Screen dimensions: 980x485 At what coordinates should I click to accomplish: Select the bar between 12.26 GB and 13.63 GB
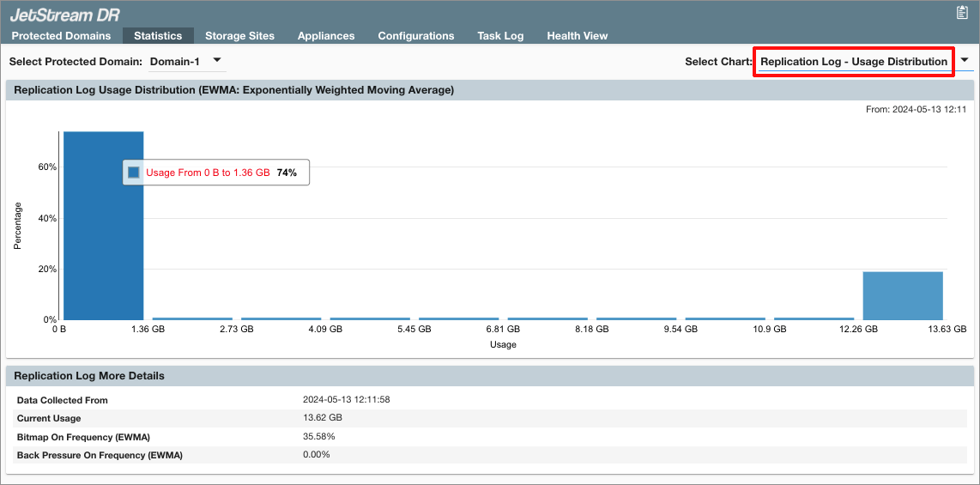903,295
